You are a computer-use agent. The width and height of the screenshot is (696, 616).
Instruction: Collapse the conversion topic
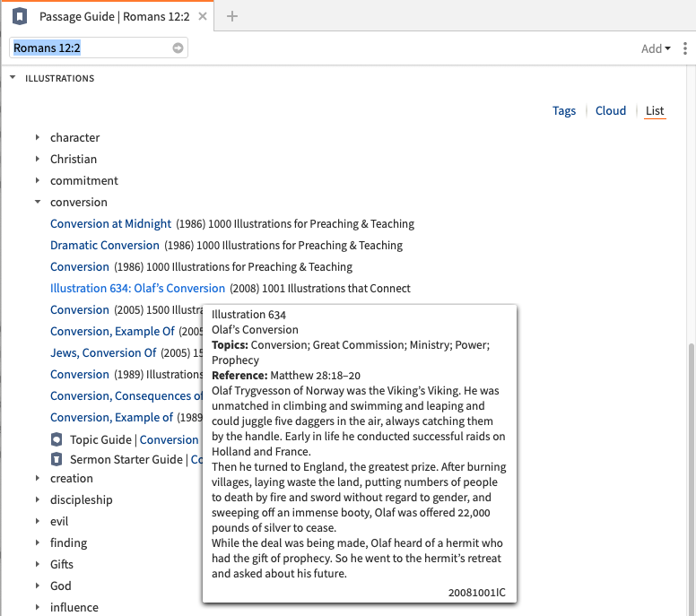38,202
